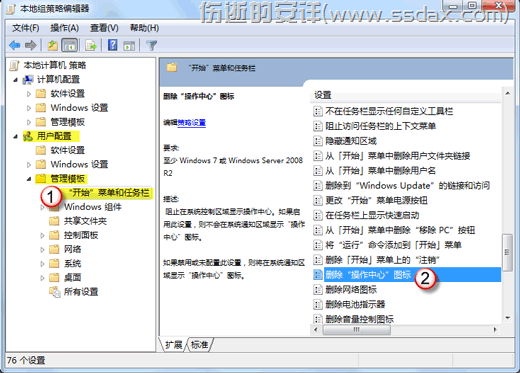This screenshot has width=520, height=373.
Task: Collapse 管理模板 under 用户配置
Action: [29, 179]
